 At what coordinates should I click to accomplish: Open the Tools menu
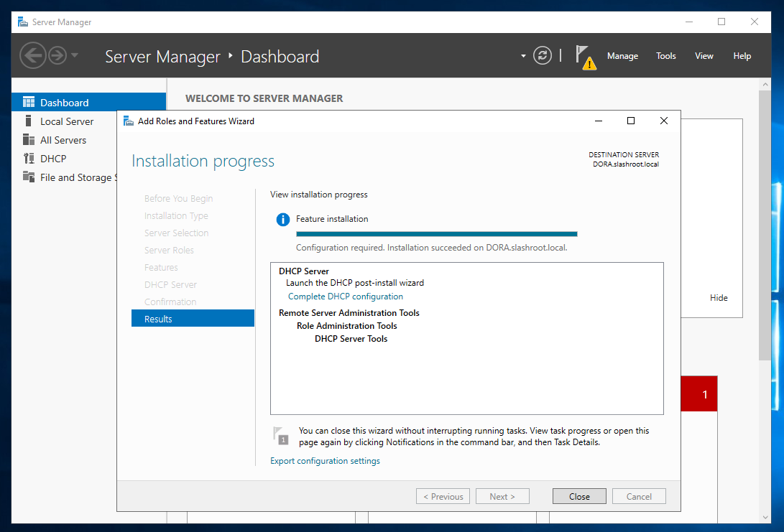(665, 56)
